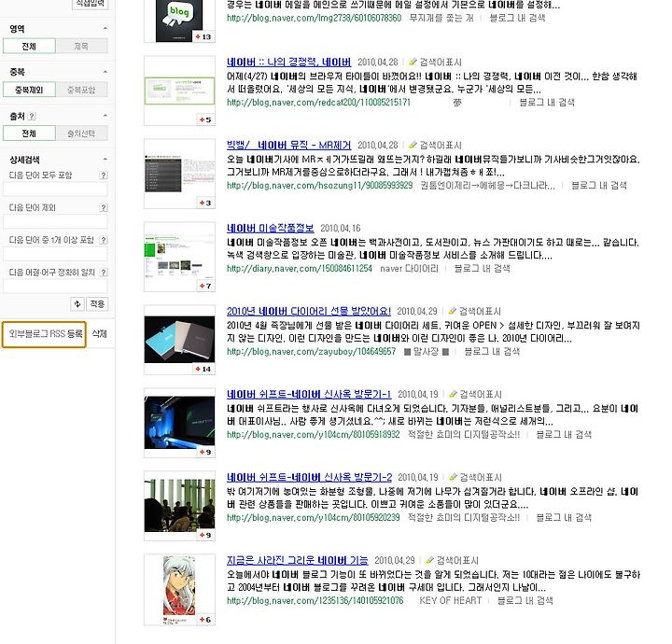The width and height of the screenshot is (672, 644).
Task: Click 검색어표시 icon for 방문기-2 post
Action: coord(475,477)
